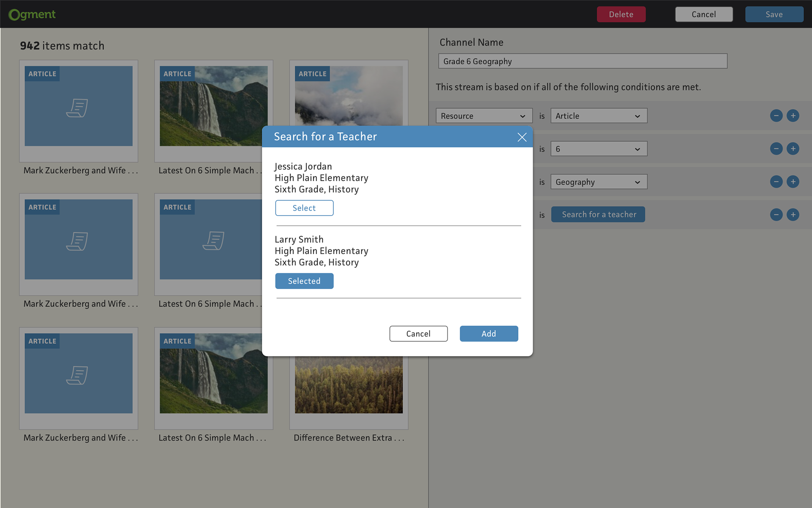This screenshot has height=508, width=812.
Task: Click the 942 items match text
Action: point(62,46)
